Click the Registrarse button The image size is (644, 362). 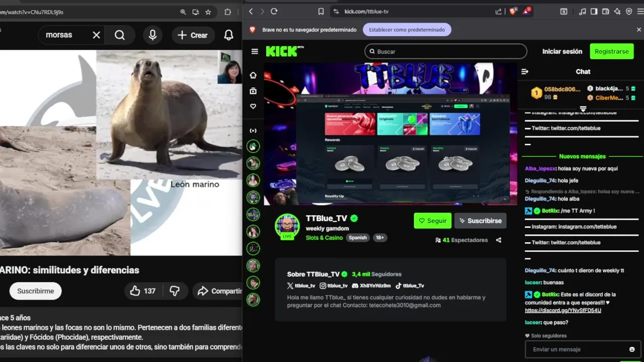tap(612, 51)
